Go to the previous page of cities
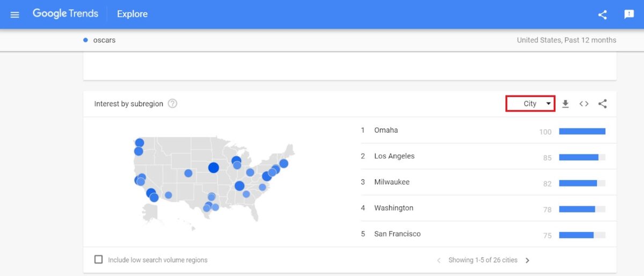 438,260
